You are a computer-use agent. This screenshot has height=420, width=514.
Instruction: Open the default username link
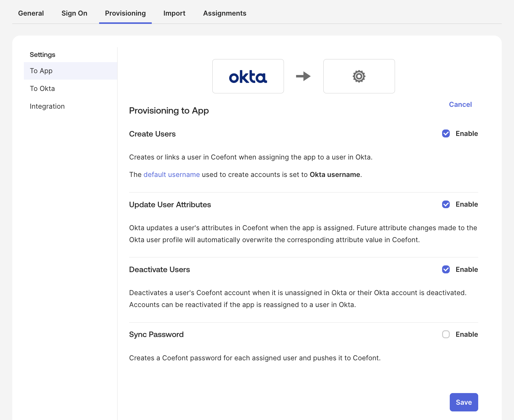(x=172, y=174)
